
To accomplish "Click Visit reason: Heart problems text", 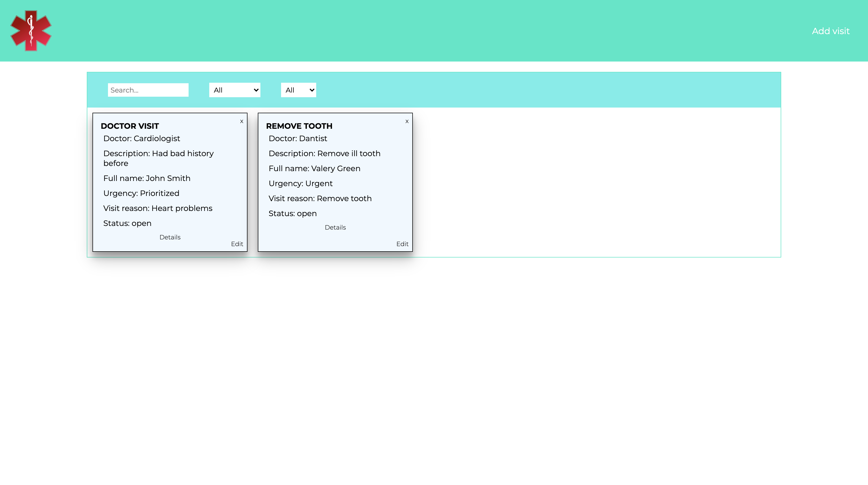I will coord(158,208).
